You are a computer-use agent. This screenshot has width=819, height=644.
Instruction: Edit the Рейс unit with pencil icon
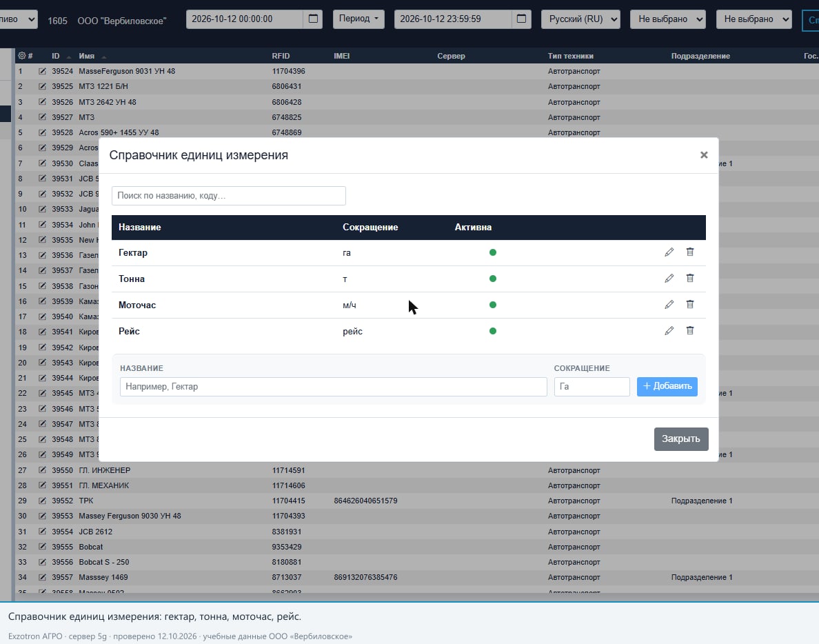pos(669,330)
